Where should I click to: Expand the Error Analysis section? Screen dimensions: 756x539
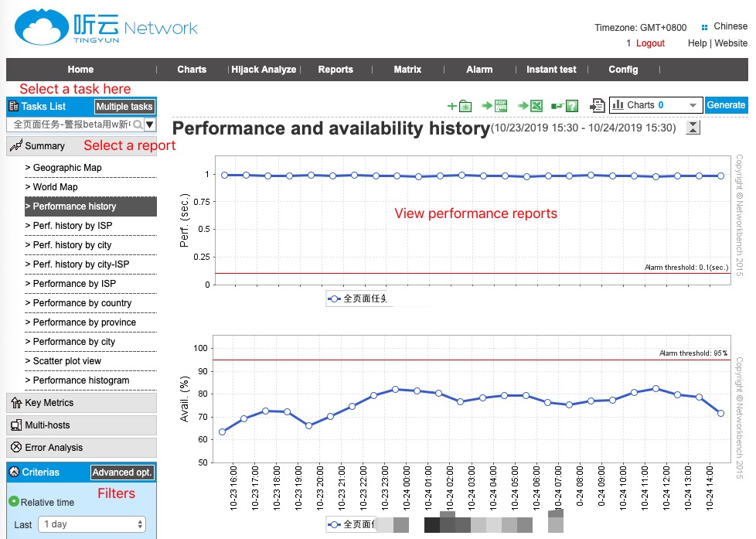click(81, 448)
